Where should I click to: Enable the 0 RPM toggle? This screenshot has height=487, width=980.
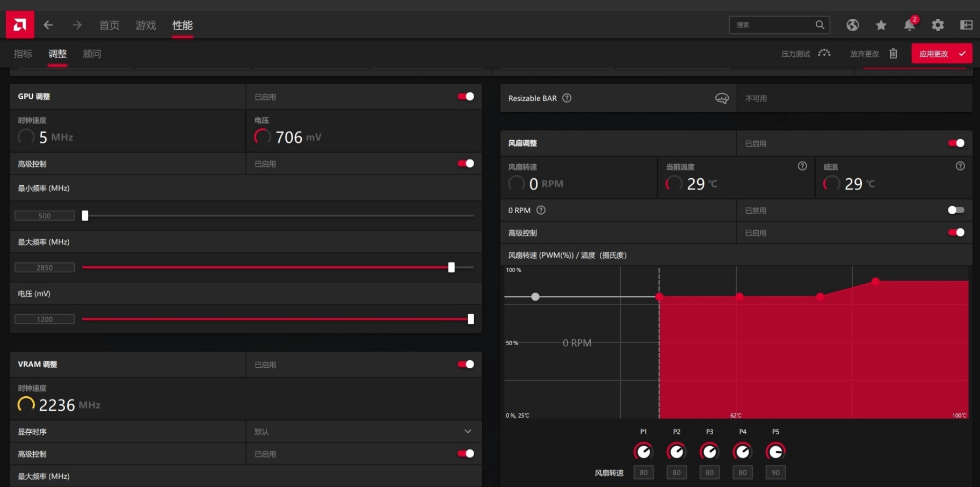[x=956, y=210]
